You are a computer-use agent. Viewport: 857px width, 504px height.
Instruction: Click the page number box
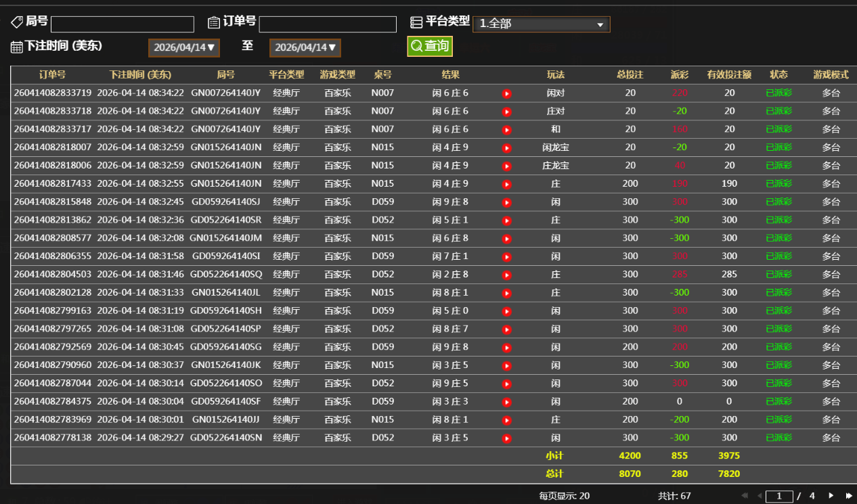pos(778,496)
